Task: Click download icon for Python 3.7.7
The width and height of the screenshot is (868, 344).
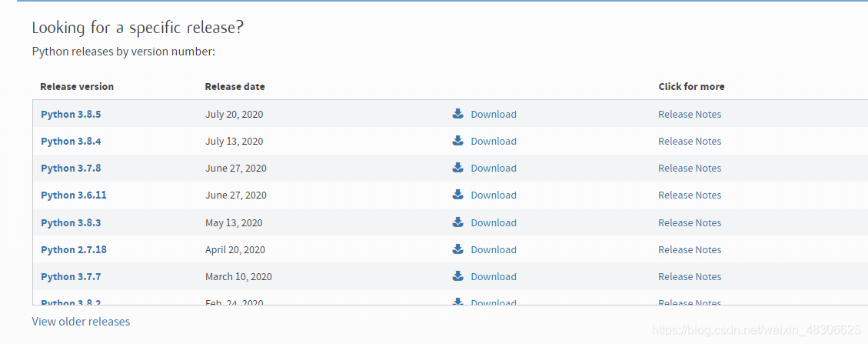Action: tap(457, 276)
